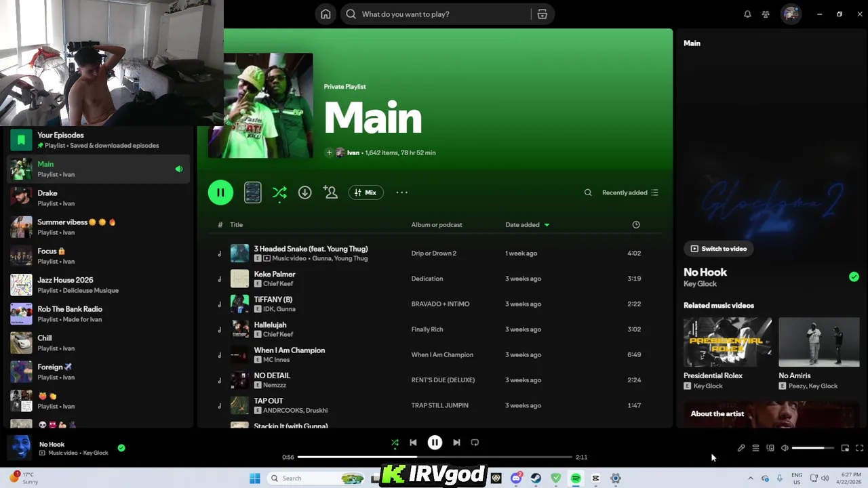868x488 pixels.
Task: Open Presidential Rolex music video thumbnail
Action: [727, 342]
